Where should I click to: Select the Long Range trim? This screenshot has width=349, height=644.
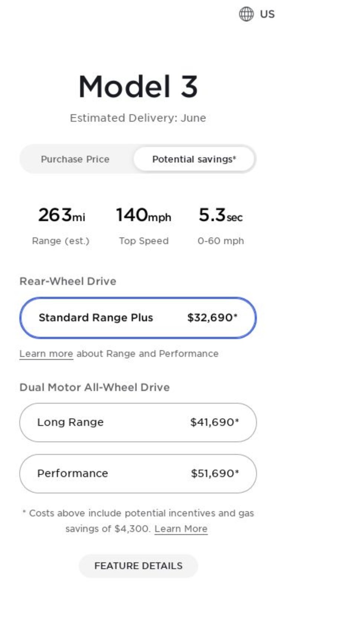coord(138,423)
